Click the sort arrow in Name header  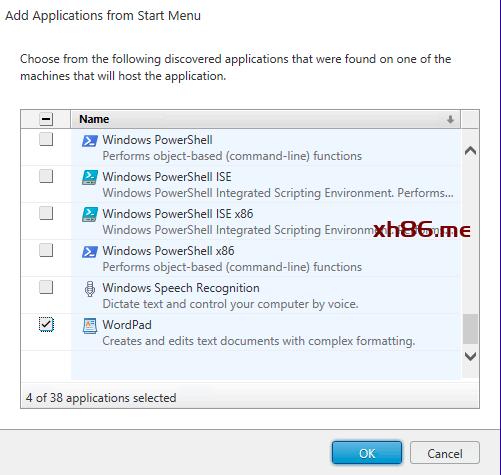450,119
